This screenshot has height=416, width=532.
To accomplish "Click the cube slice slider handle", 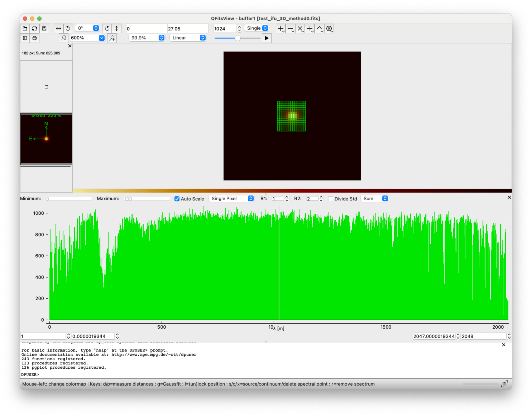I will pos(237,38).
